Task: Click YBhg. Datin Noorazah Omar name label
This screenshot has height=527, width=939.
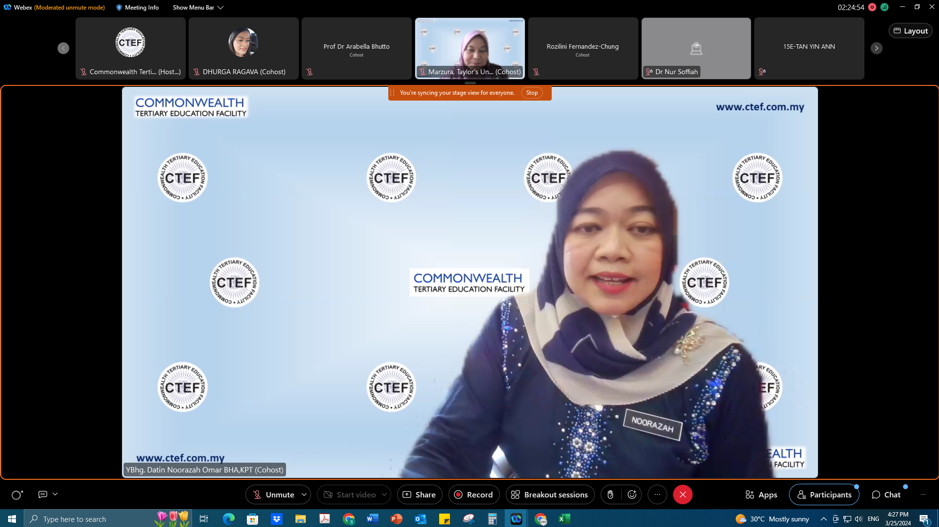Action: (x=204, y=470)
